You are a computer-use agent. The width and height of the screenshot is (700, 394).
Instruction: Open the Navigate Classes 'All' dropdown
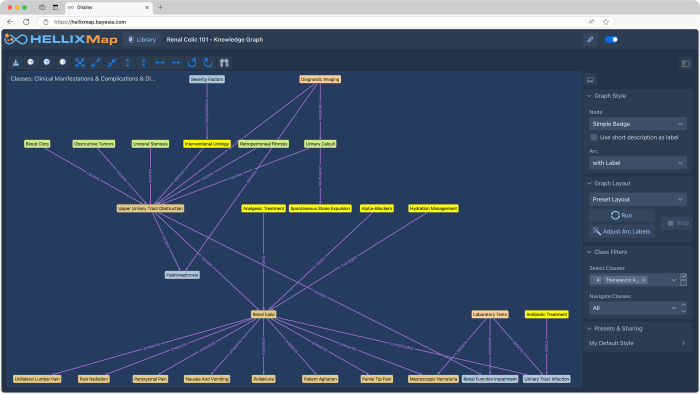coord(634,308)
